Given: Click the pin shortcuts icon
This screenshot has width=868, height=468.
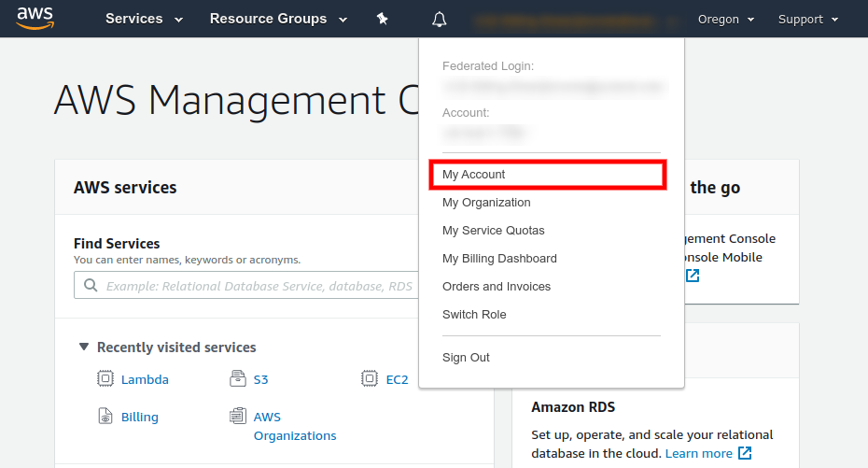Looking at the screenshot, I should click(383, 19).
